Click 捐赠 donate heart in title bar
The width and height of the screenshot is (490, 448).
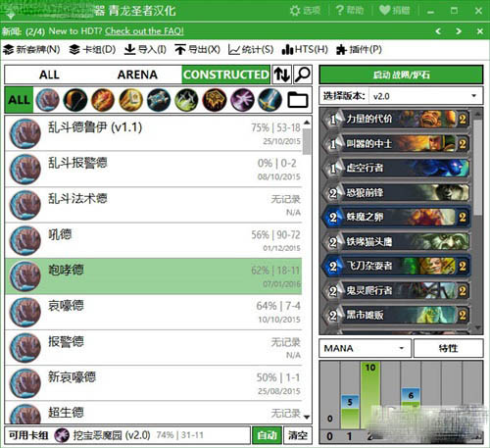click(395, 11)
